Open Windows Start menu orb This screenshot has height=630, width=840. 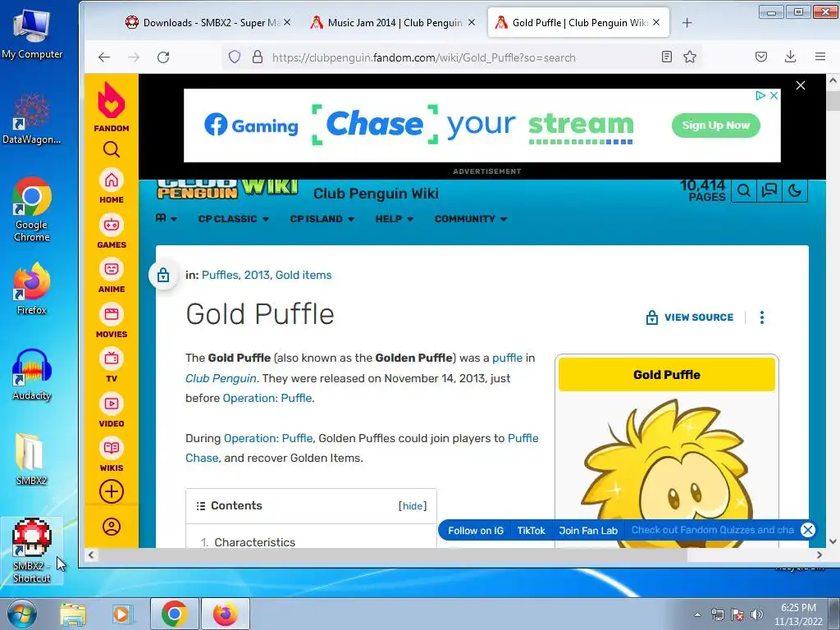click(x=21, y=614)
